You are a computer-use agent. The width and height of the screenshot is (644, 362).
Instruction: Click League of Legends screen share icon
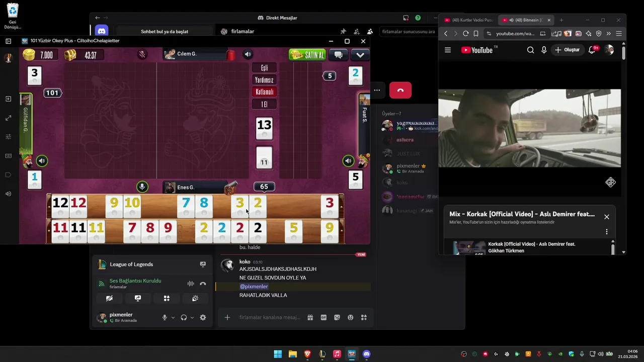pos(203,264)
